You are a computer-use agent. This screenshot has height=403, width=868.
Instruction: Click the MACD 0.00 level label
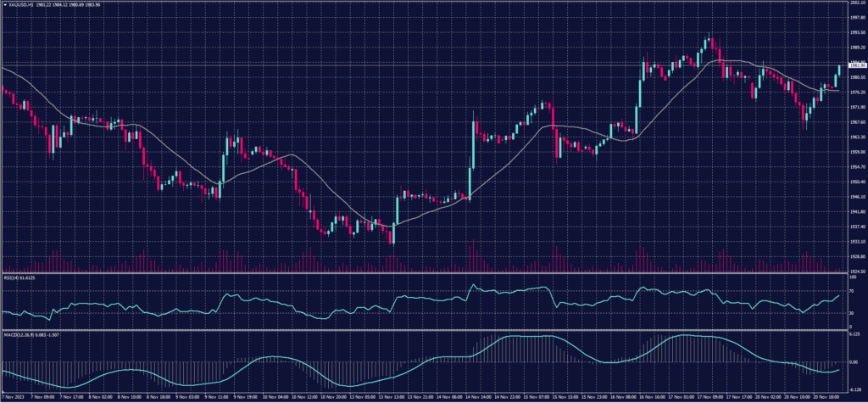(x=854, y=361)
